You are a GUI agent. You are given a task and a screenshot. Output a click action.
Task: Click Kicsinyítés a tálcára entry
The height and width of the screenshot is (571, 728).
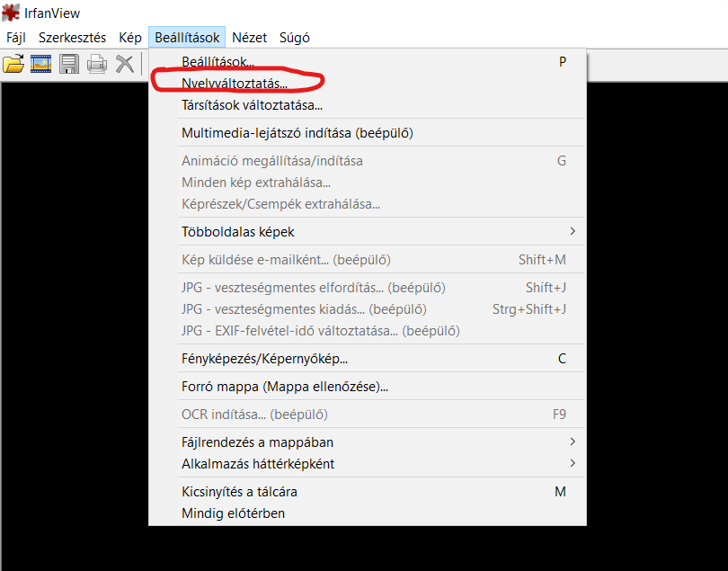(239, 492)
